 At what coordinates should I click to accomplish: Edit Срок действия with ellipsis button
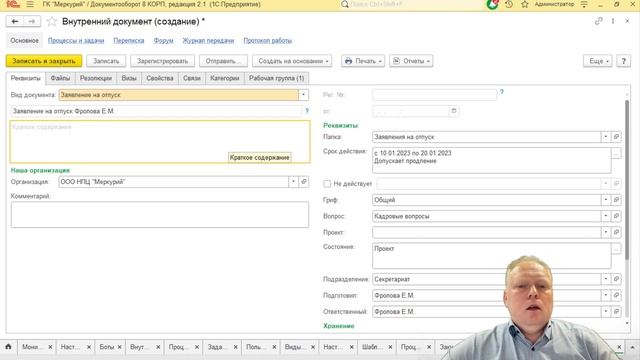click(616, 153)
